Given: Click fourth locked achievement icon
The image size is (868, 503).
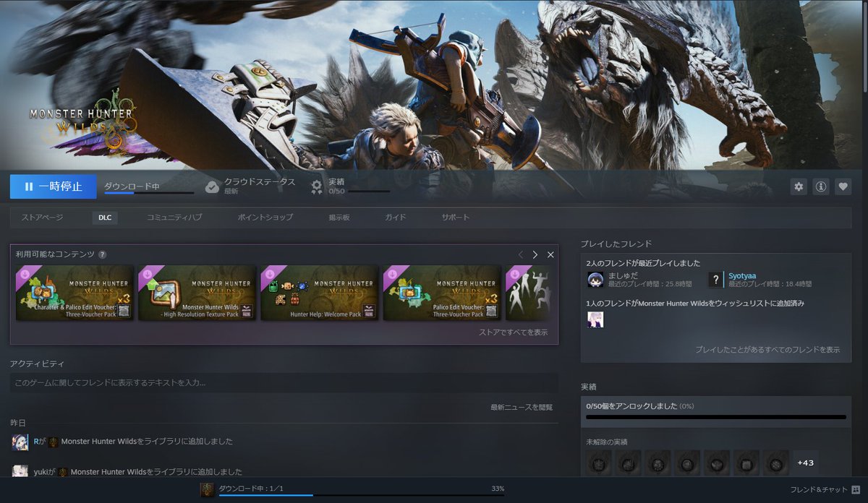Looking at the screenshot, I should coord(687,463).
